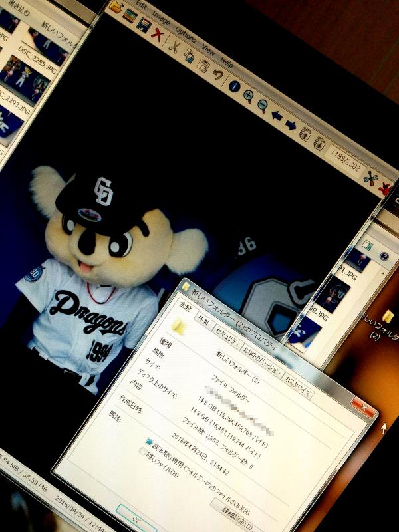The image size is (399, 532).
Task: Click the preview pane icon in right window
Action: tap(366, 245)
